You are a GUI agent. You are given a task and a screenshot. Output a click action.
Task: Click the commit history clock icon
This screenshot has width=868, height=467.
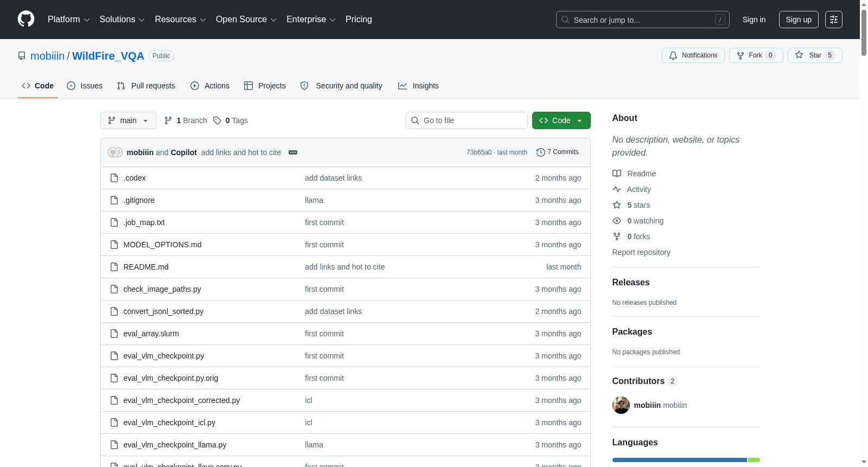point(540,152)
